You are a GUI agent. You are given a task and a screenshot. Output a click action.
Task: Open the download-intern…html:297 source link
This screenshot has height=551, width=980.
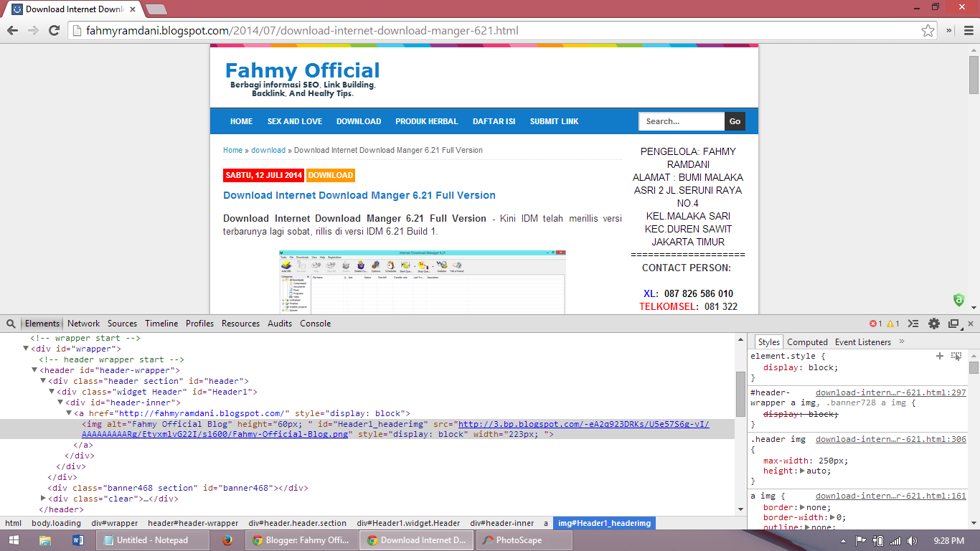[891, 392]
